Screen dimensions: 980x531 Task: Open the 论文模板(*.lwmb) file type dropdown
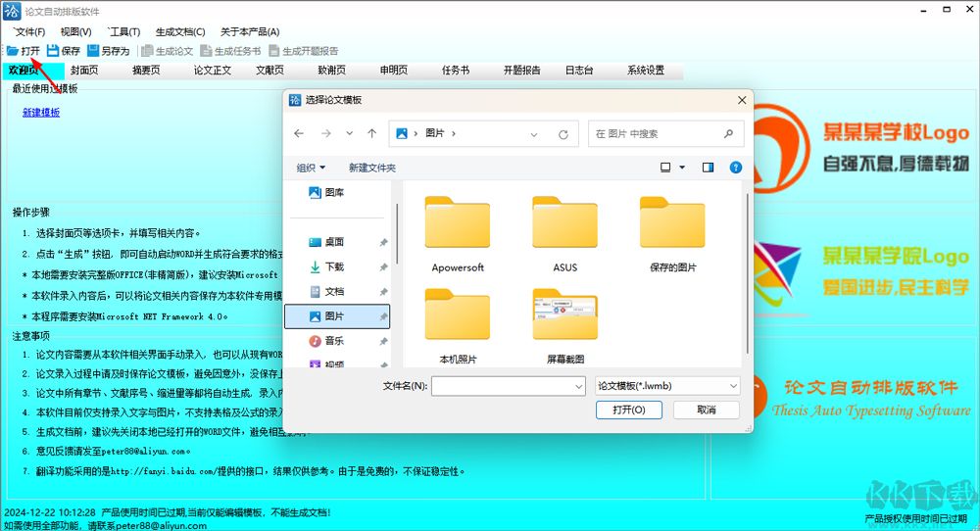pyautogui.click(x=666, y=386)
